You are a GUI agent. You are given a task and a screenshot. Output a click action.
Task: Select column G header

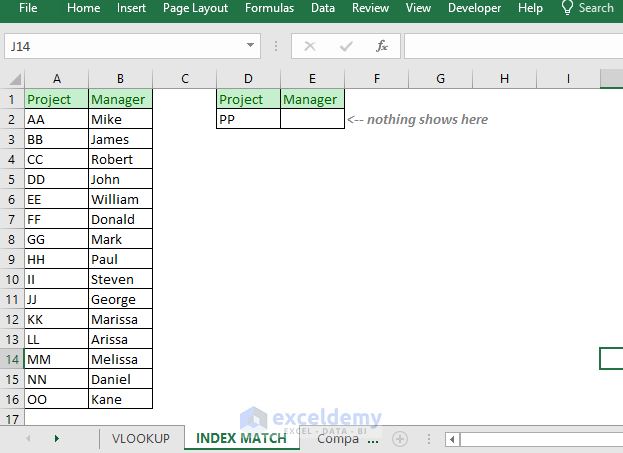click(440, 79)
